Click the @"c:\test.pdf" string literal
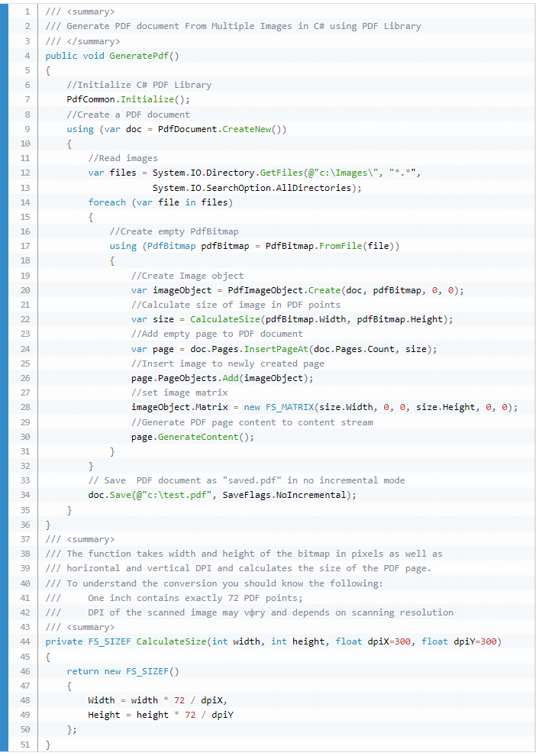Image resolution: width=539 pixels, height=756 pixels. coord(174,495)
